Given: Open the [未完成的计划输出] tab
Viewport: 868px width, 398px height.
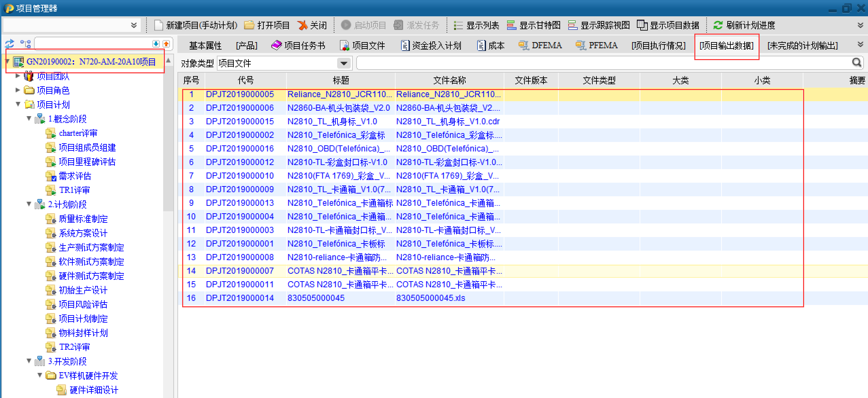Looking at the screenshot, I should 802,45.
